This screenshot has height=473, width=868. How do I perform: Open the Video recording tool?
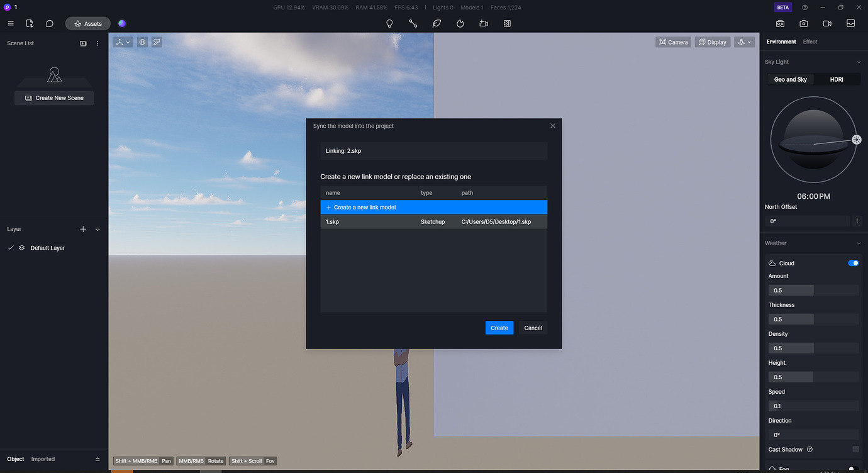tap(826, 23)
